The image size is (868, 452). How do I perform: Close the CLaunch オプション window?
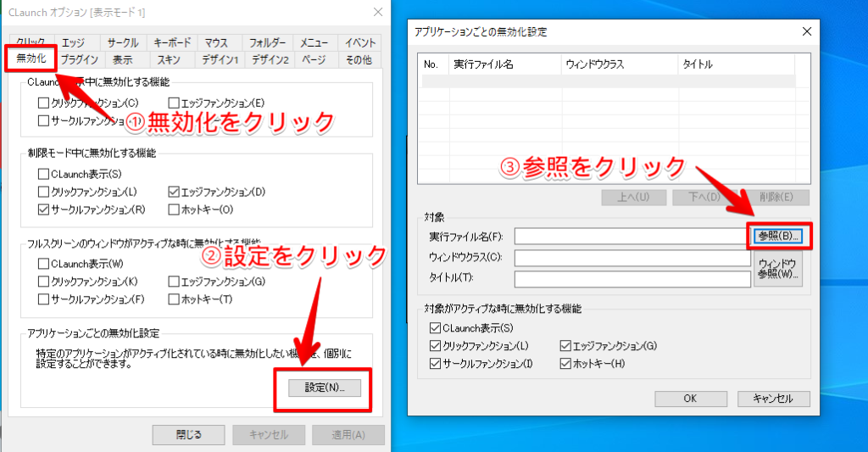coord(378,12)
